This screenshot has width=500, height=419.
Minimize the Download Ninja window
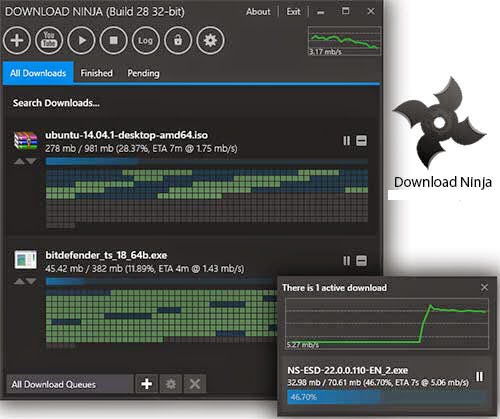click(321, 12)
